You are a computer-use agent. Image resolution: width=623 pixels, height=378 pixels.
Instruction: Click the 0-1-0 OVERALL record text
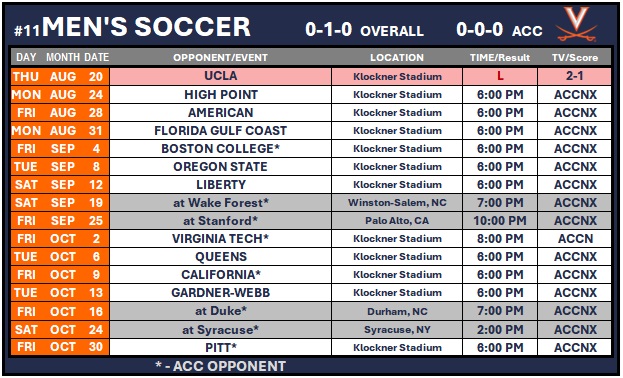tap(364, 30)
